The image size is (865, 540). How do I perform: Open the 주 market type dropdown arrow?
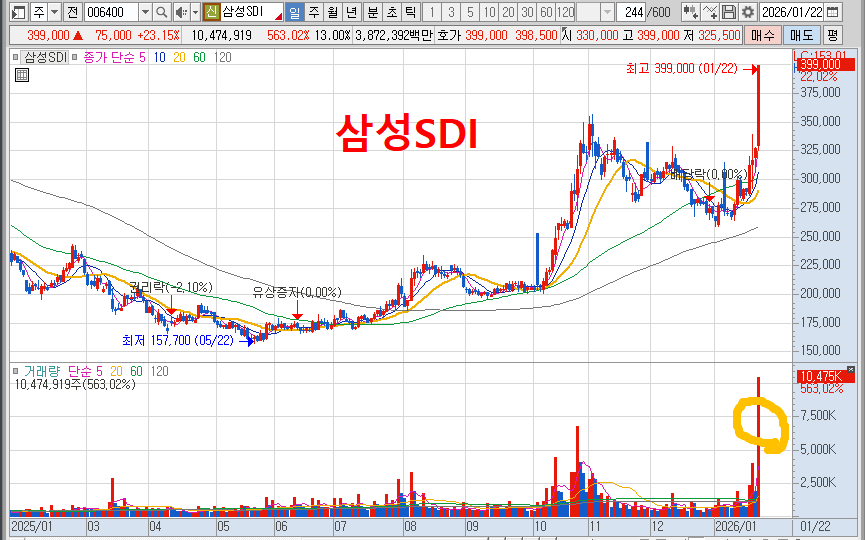pyautogui.click(x=55, y=12)
